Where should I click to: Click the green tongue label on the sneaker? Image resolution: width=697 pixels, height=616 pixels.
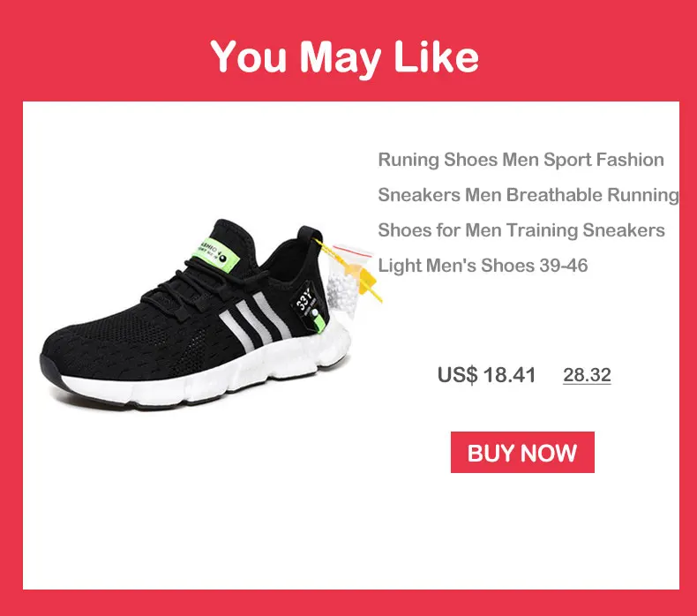[216, 255]
